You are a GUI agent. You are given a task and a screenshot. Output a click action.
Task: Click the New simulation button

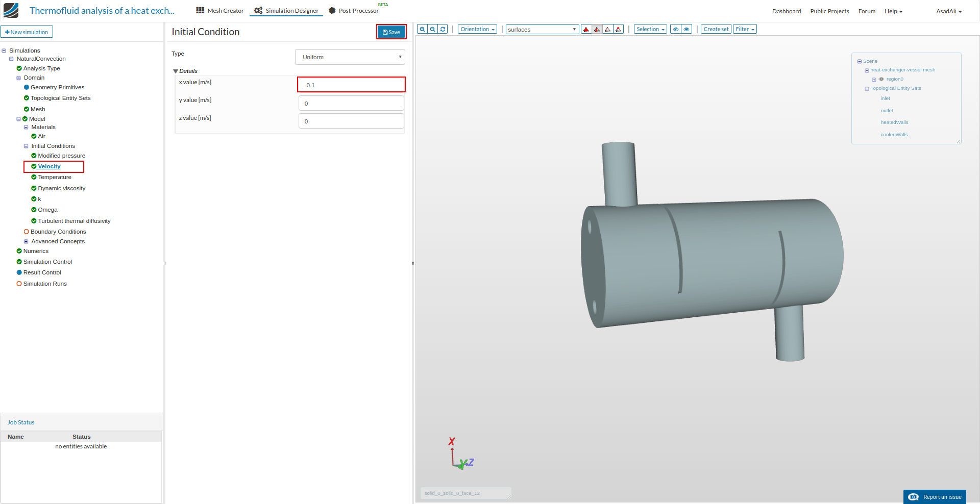tap(27, 32)
